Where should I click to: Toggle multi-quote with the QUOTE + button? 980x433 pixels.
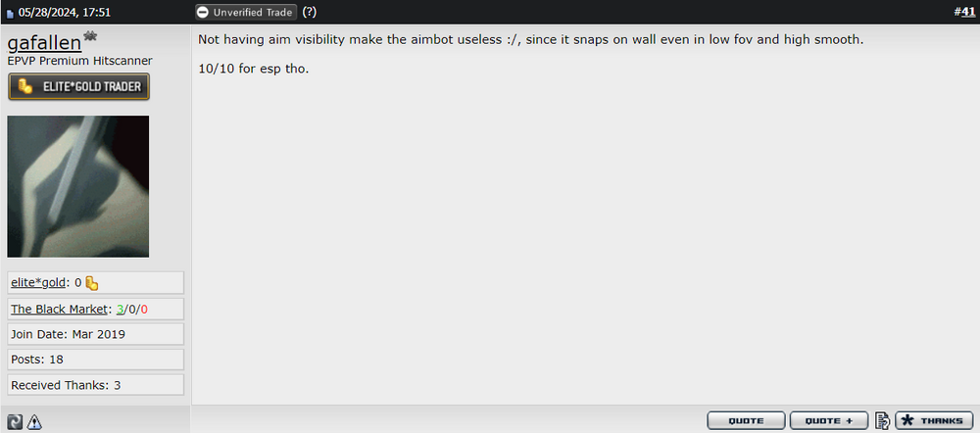829,420
